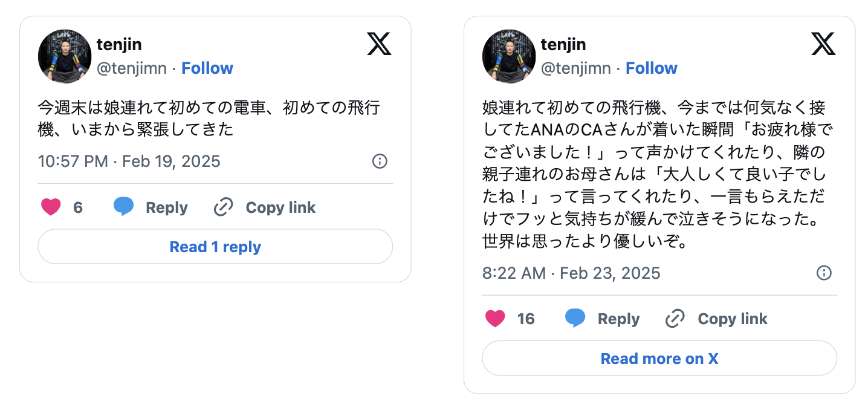Click the reply bubble icon on right tweet

click(575, 319)
